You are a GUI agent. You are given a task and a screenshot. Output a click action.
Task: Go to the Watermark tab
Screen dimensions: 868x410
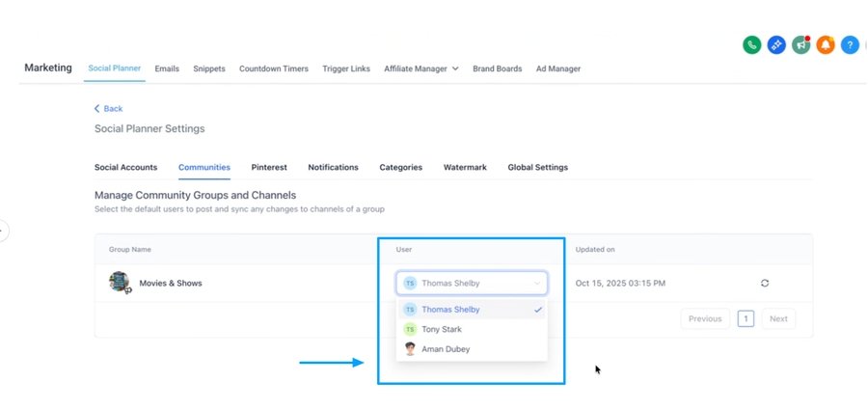(x=465, y=168)
